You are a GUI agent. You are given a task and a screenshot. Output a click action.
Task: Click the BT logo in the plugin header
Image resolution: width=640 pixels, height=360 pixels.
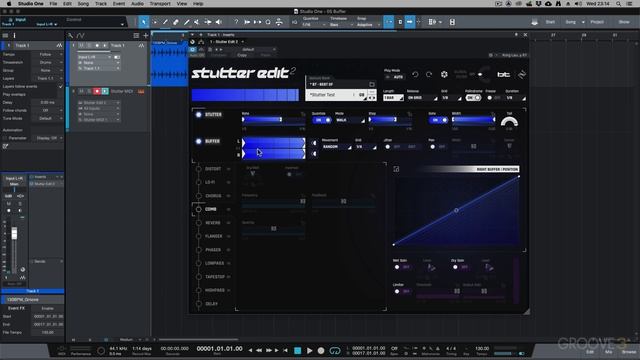(504, 74)
